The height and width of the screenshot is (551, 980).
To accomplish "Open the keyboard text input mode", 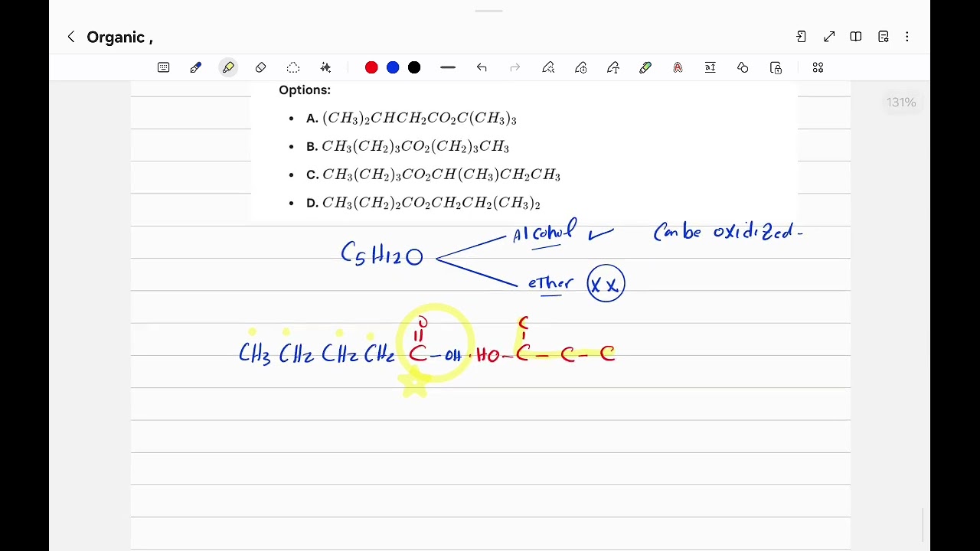I will tap(163, 67).
